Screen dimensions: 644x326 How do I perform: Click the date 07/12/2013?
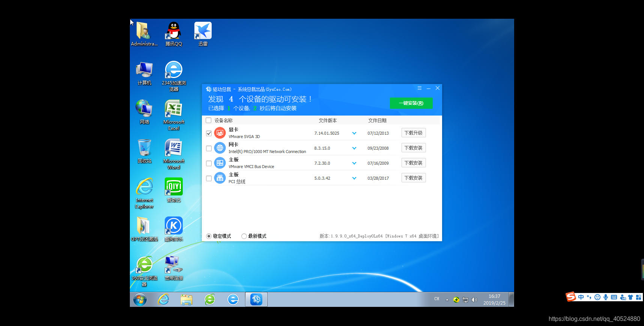point(378,133)
